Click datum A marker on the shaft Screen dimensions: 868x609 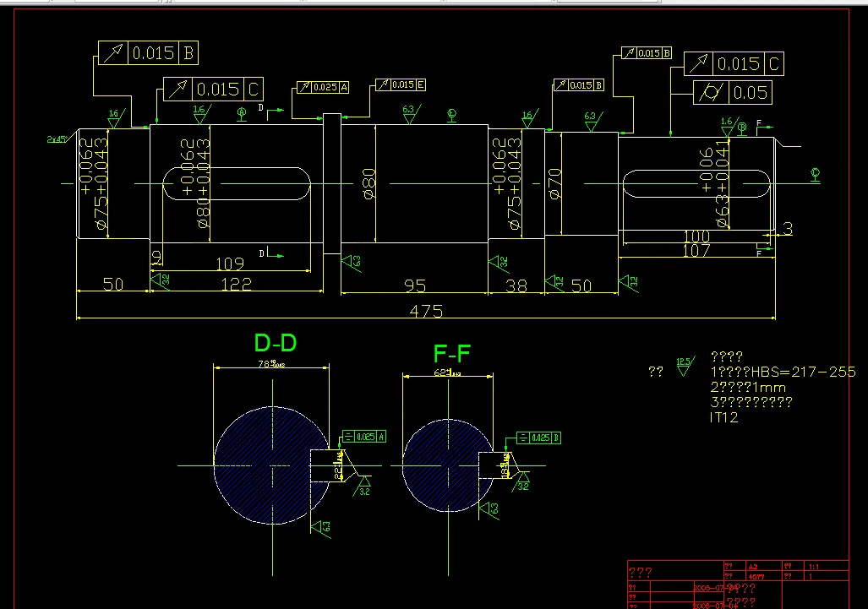[x=242, y=114]
